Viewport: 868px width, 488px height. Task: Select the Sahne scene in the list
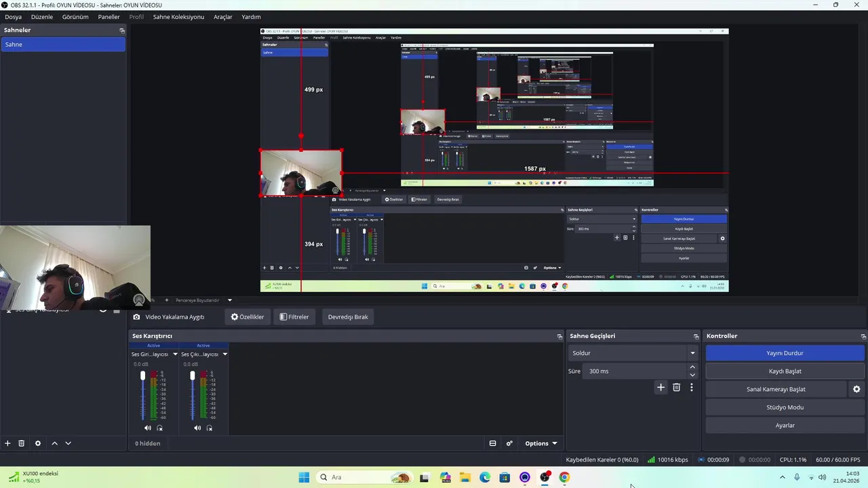[63, 45]
